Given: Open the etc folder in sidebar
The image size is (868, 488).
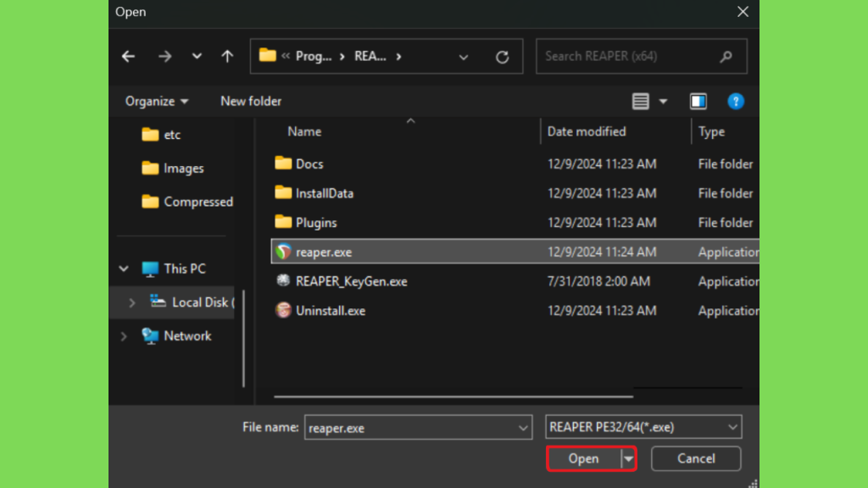Looking at the screenshot, I should (161, 135).
